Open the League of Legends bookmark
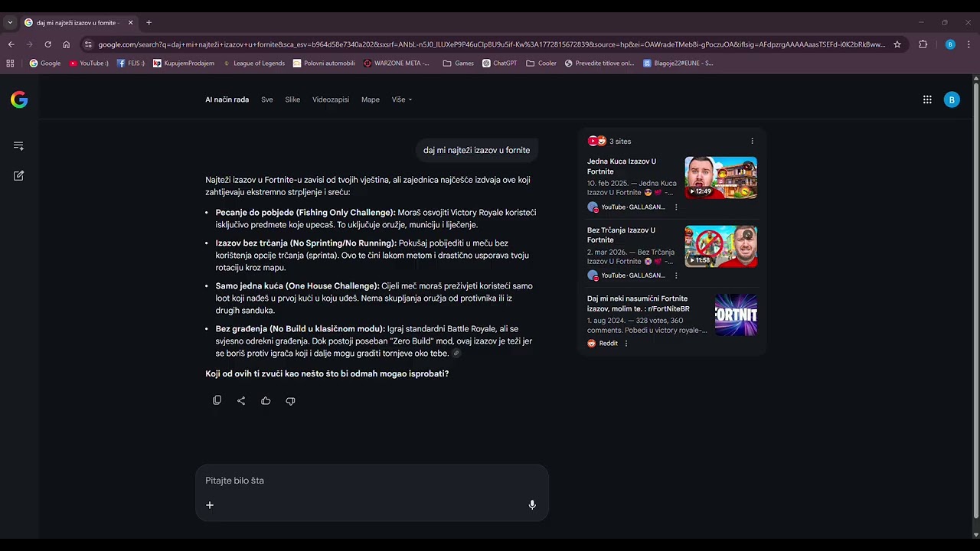The image size is (980, 551). (254, 64)
